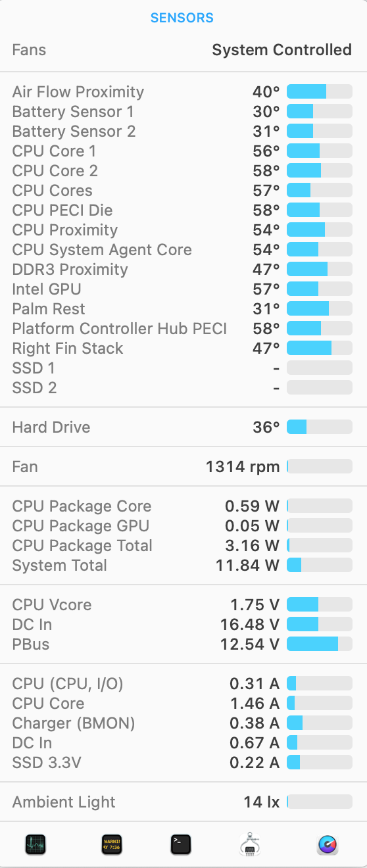
Task: Click the Hard Drive temperature bar
Action: click(x=320, y=427)
